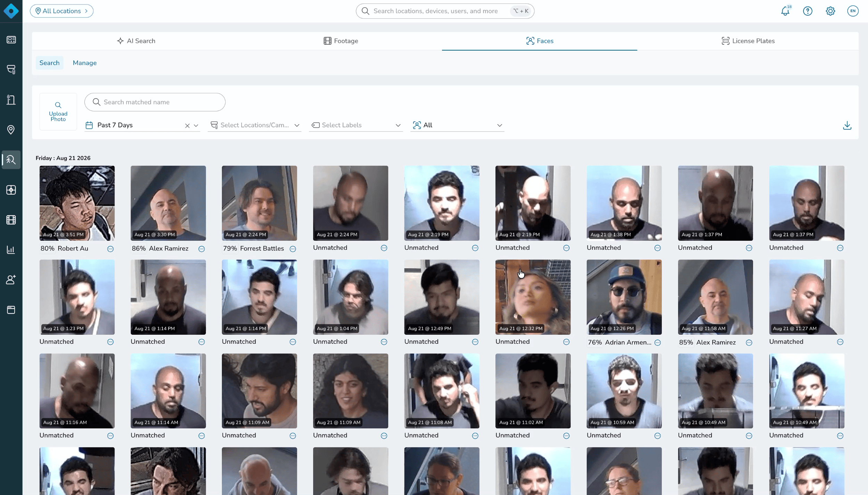Open the notifications bell
This screenshot has height=495, width=868.
click(785, 11)
